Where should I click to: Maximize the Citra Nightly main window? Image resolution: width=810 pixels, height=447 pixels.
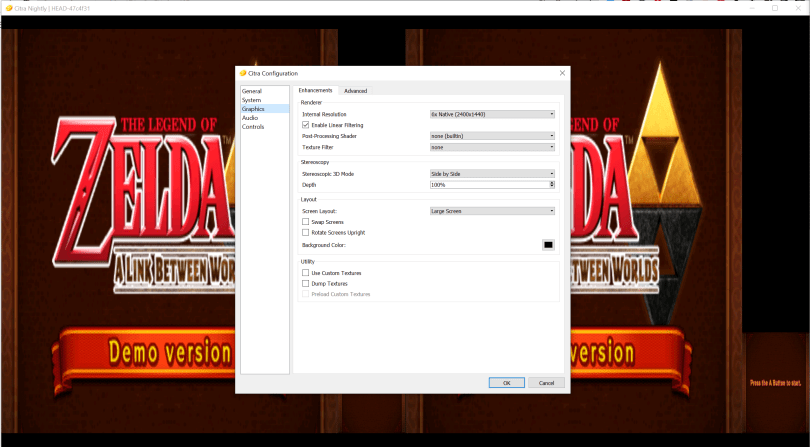pyautogui.click(x=775, y=8)
